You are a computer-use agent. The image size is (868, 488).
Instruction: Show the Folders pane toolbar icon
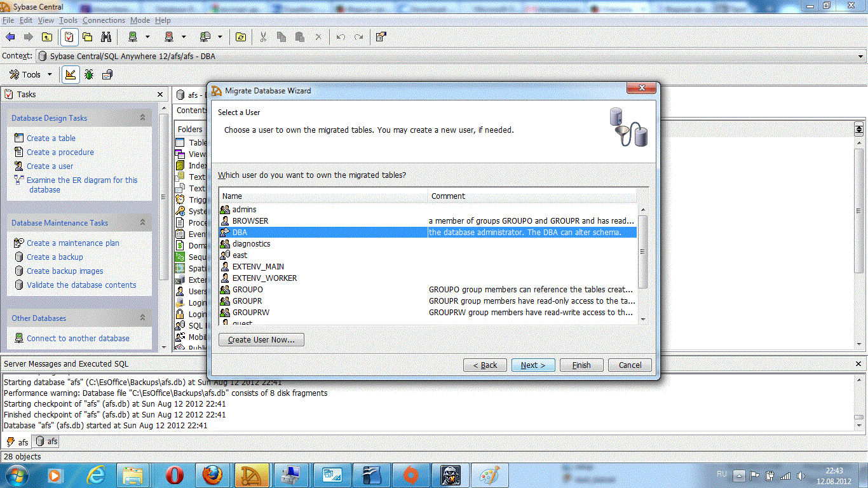click(x=88, y=37)
